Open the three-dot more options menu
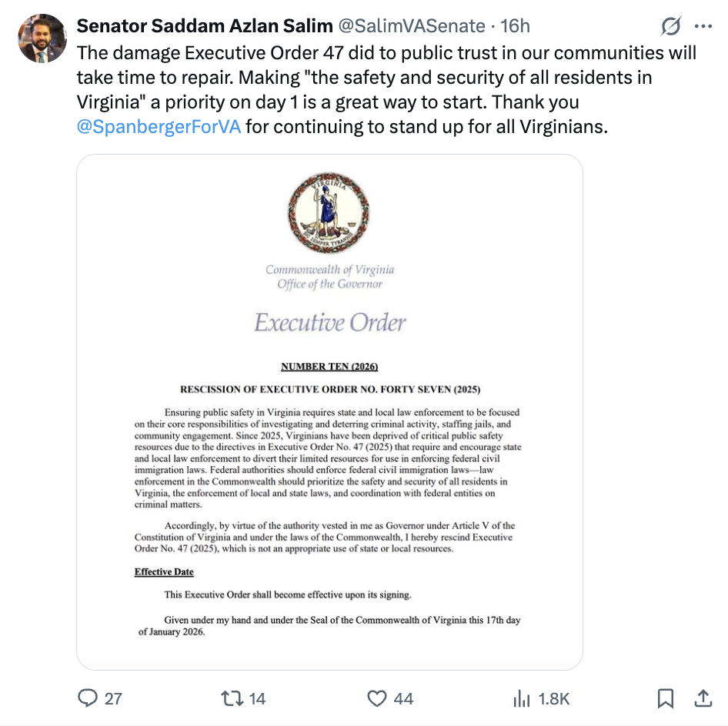The image size is (728, 726). [703, 27]
